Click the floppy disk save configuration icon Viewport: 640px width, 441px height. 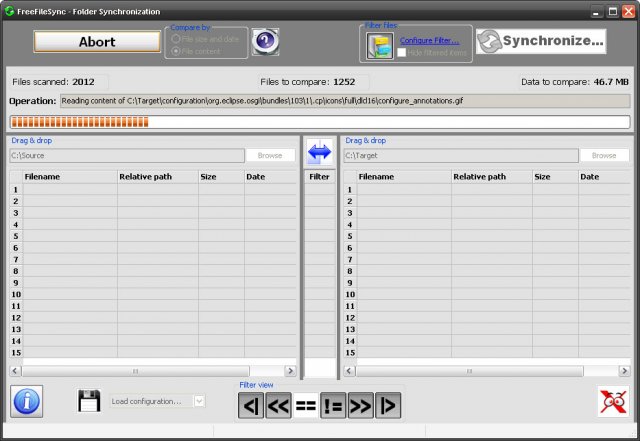[89, 401]
